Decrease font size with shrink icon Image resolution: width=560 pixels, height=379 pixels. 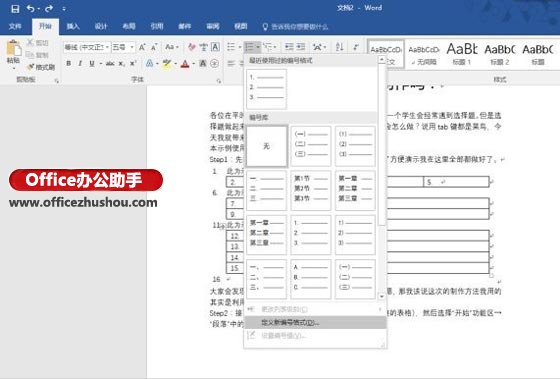(154, 47)
